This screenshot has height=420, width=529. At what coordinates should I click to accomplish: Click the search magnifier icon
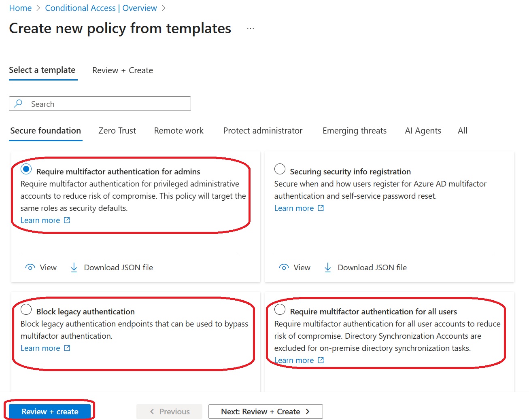[x=18, y=104]
